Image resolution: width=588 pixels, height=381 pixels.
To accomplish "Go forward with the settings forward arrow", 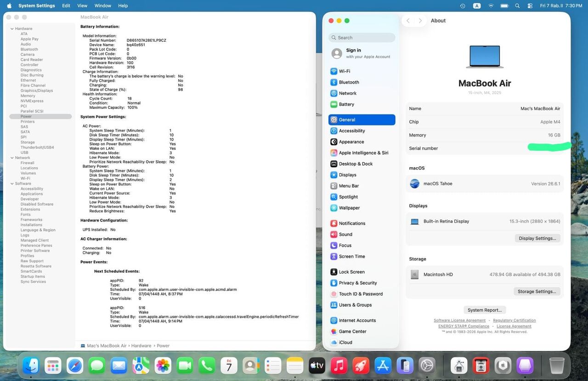I will [x=420, y=21].
